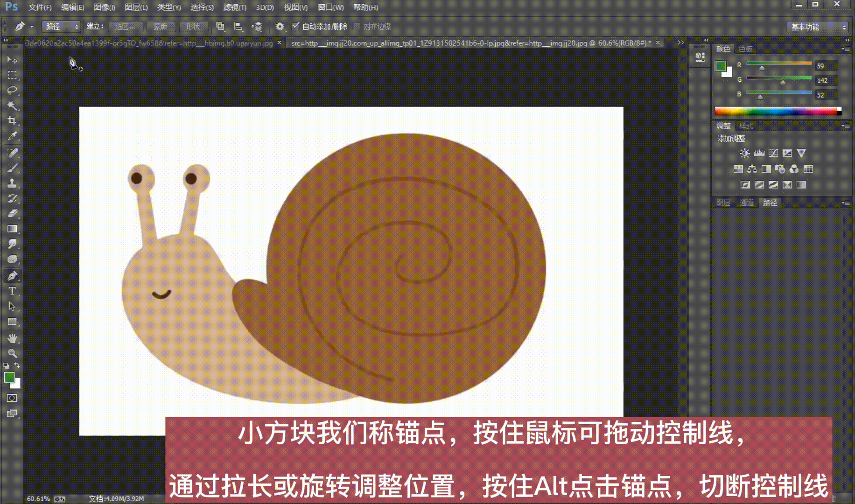This screenshot has width=855, height=504.
Task: Select the Eraser tool
Action: pyautogui.click(x=12, y=213)
